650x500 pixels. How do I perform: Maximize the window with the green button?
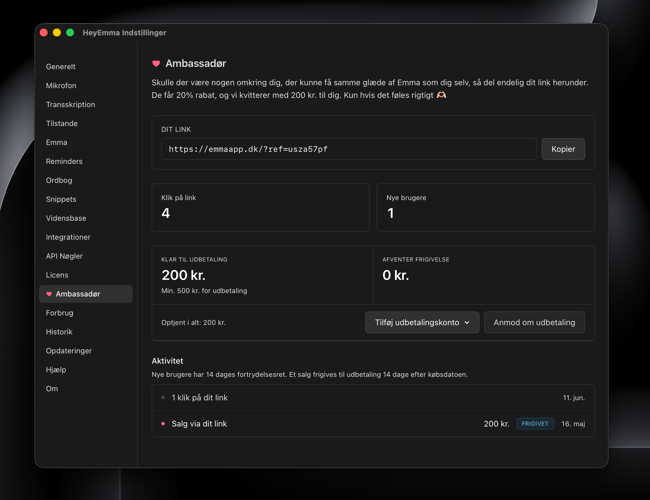(70, 32)
